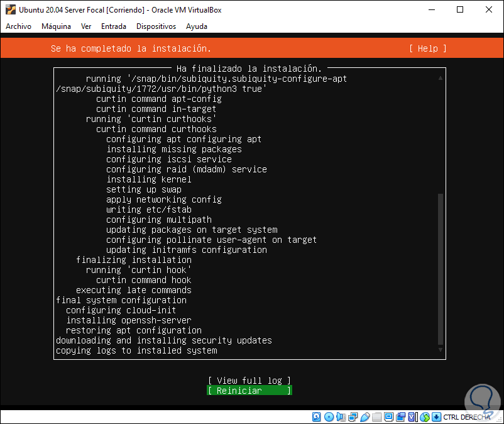This screenshot has width=504, height=424.
Task: Click the network adapters status icon
Action: click(353, 417)
